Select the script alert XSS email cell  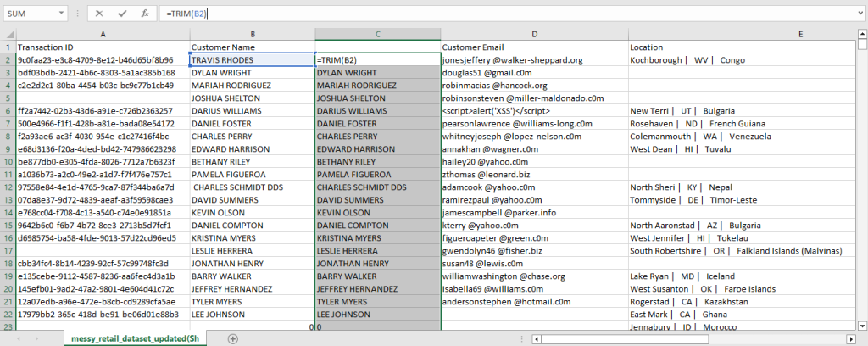click(534, 111)
